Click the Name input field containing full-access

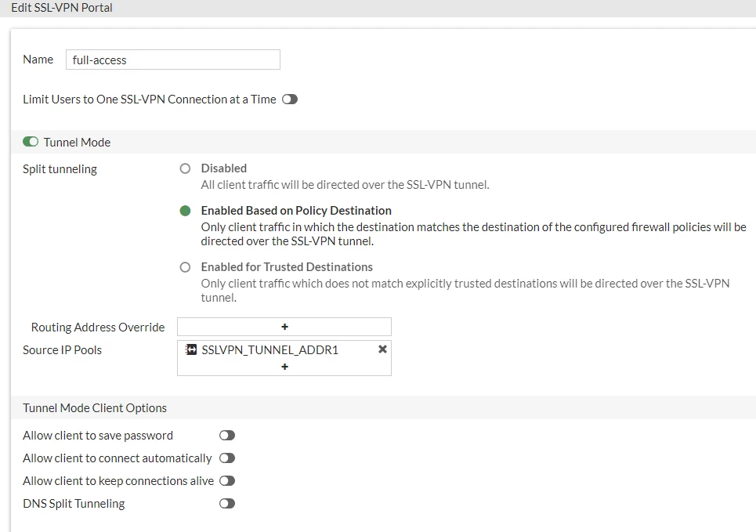[x=172, y=60]
